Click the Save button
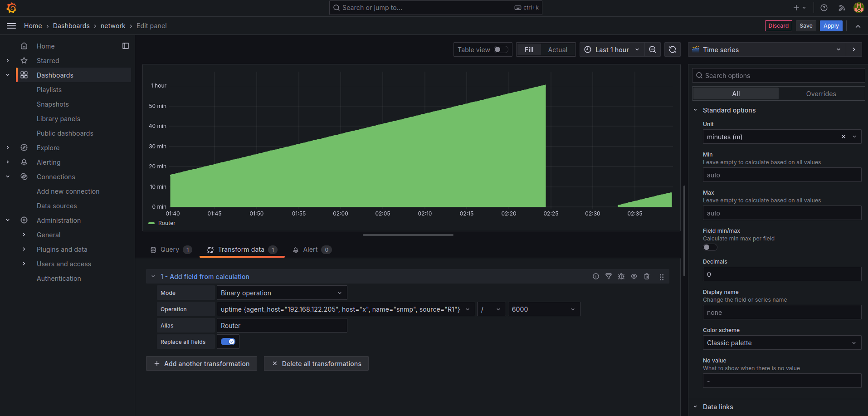This screenshot has width=868, height=416. click(806, 26)
